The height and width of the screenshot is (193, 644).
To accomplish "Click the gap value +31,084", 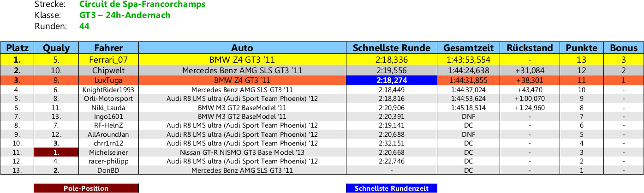I will coord(530,70).
